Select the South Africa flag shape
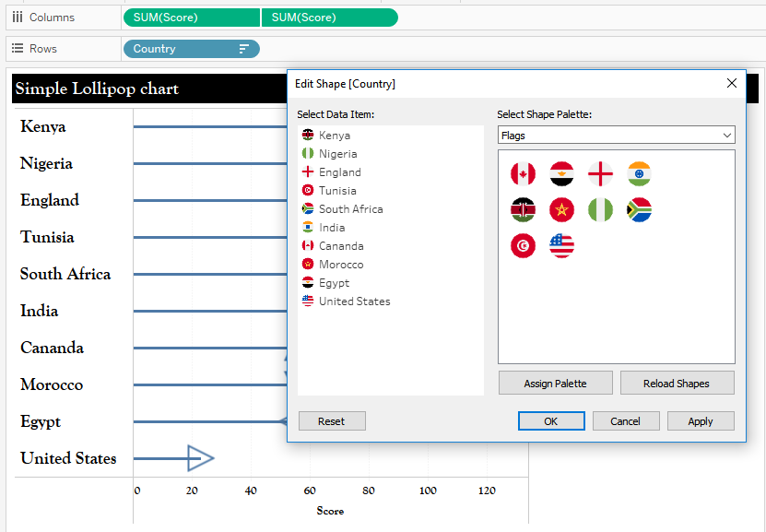 pyautogui.click(x=639, y=209)
